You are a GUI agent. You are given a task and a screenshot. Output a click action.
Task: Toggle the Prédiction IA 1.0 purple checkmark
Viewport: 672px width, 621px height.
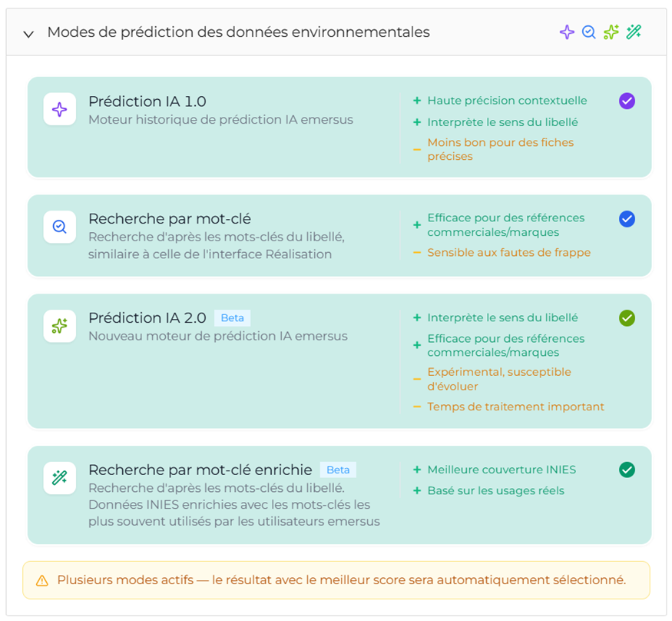point(627,101)
